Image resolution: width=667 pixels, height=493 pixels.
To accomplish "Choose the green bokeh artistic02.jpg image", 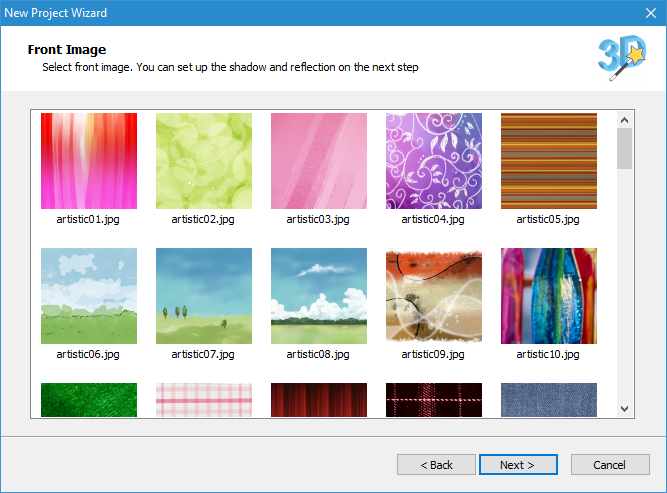I will tap(204, 161).
